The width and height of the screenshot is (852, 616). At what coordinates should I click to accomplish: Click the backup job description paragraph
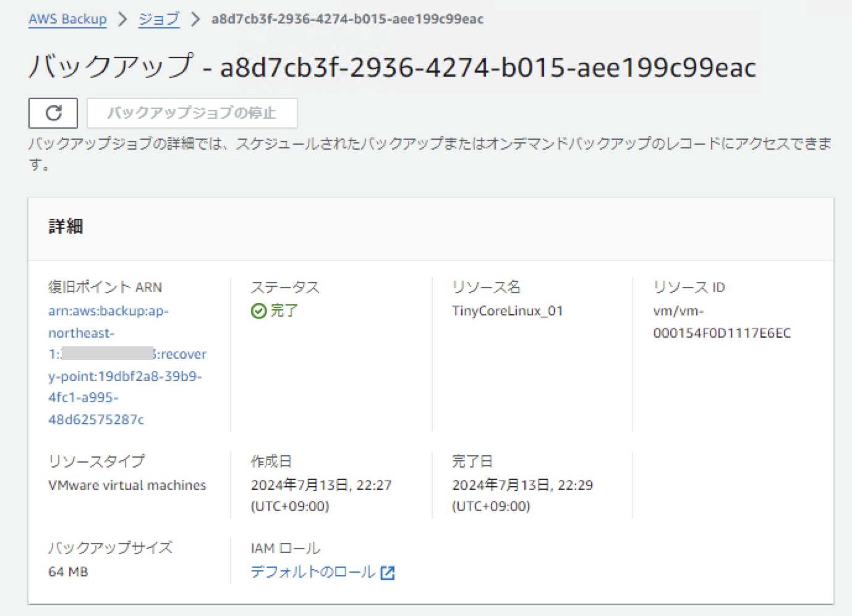tap(430, 153)
